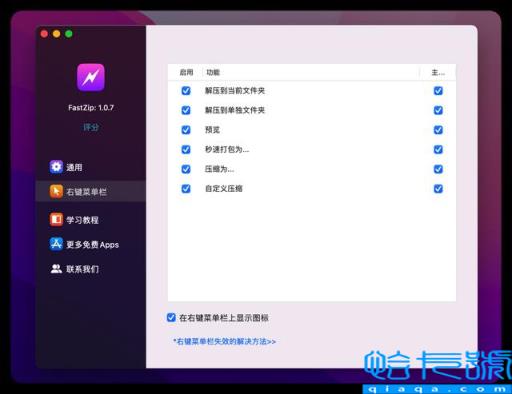Viewport: 512px width, 394px height.
Task: Click the FastZip: 1.0.7 version label
Action: coord(91,108)
